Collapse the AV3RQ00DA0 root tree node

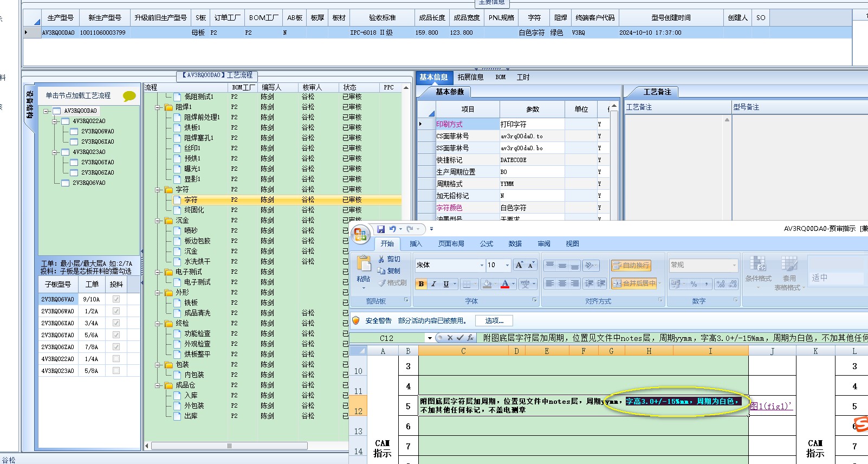coord(46,111)
